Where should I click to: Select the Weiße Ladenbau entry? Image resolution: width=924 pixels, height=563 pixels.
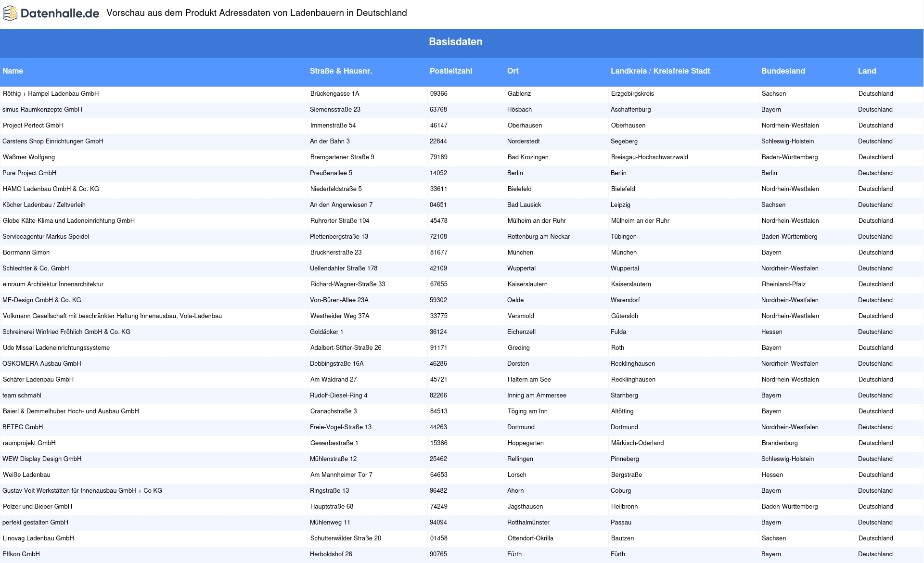tap(26, 474)
